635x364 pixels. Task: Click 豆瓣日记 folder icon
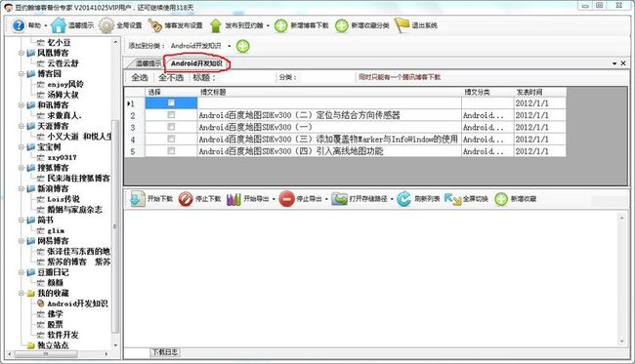31,272
